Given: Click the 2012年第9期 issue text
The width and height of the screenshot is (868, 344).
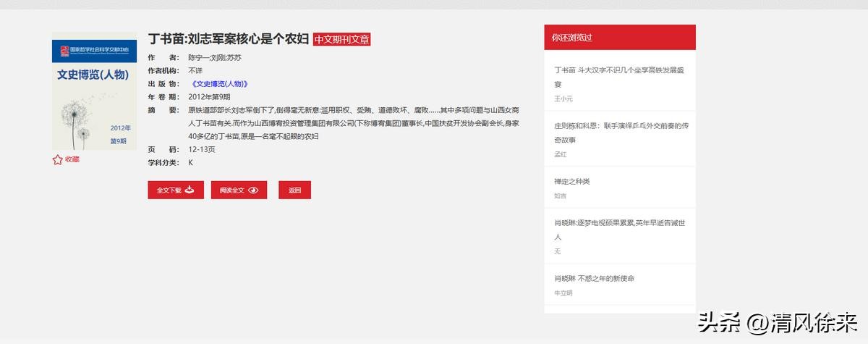Looking at the screenshot, I should pyautogui.click(x=209, y=97).
